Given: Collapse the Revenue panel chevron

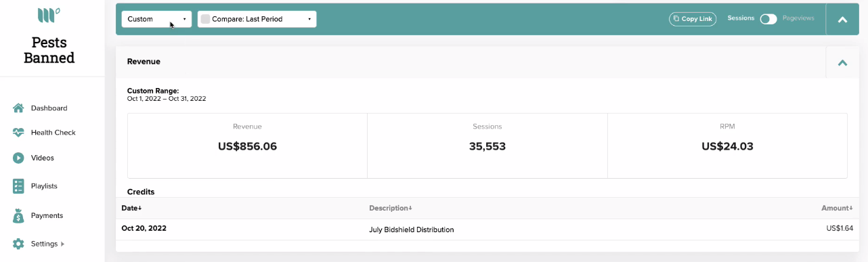Looking at the screenshot, I should click(843, 62).
